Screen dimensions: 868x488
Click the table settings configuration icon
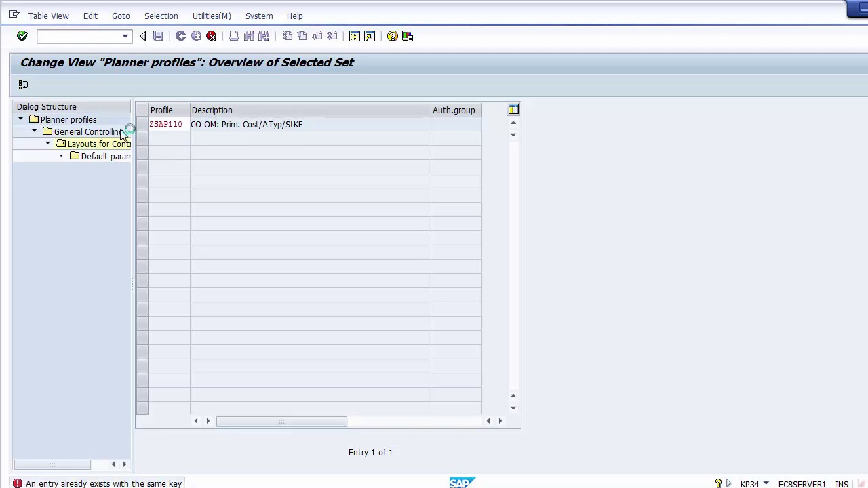513,109
